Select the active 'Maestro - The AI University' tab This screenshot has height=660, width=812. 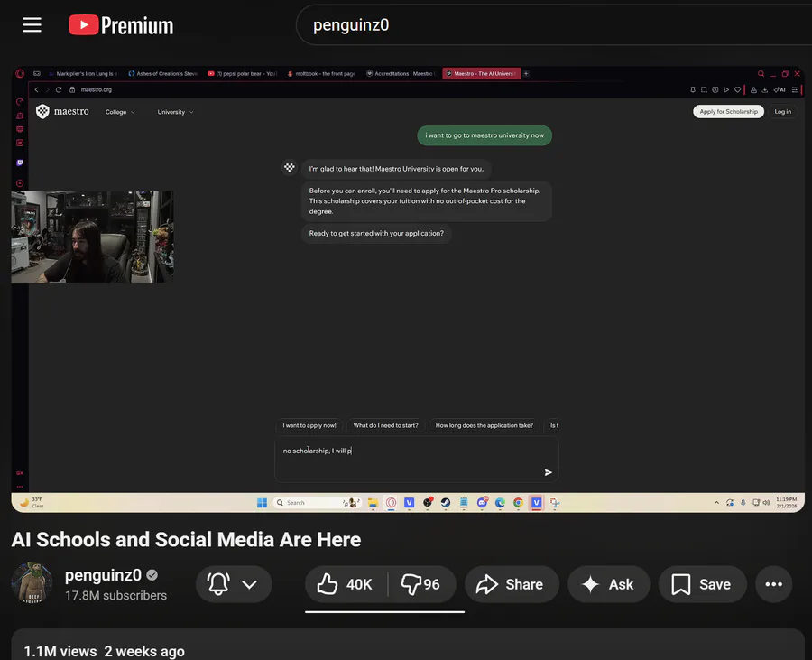(481, 73)
